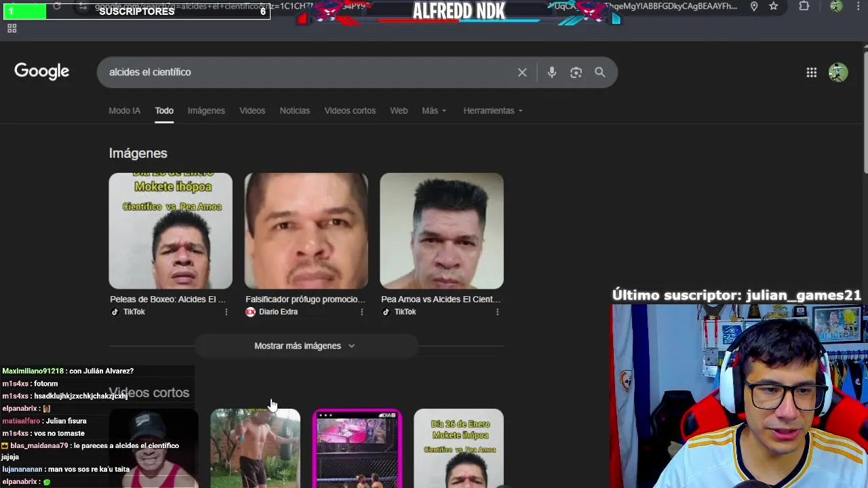Open the 'Mokete ihópoa' image thumbnail
This screenshot has height=488, width=868.
(x=170, y=230)
